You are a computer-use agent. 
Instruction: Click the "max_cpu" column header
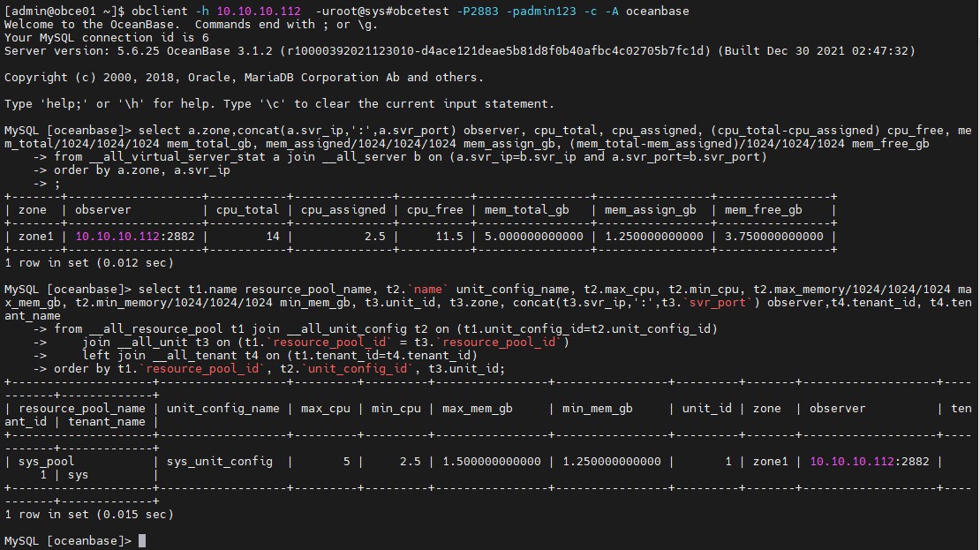[326, 409]
